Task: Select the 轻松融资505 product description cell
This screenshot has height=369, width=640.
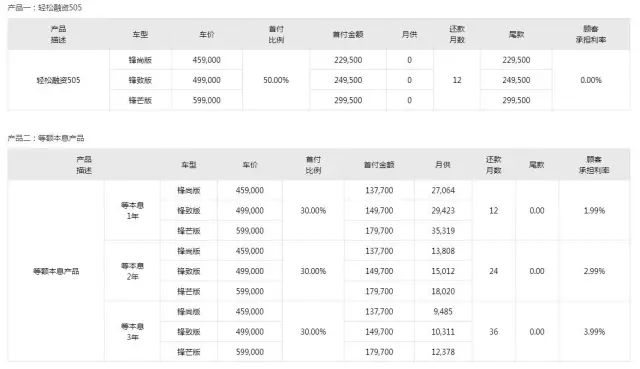Action: 58,80
